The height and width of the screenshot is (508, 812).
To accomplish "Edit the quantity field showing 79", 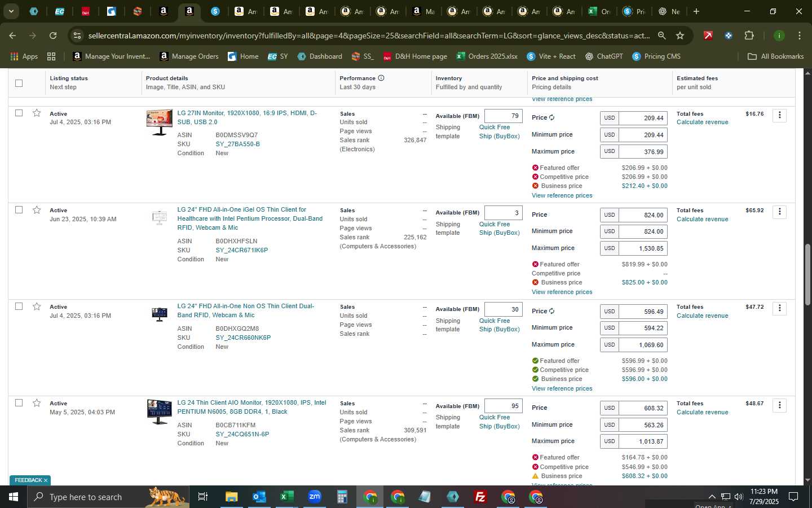I will click(x=503, y=116).
